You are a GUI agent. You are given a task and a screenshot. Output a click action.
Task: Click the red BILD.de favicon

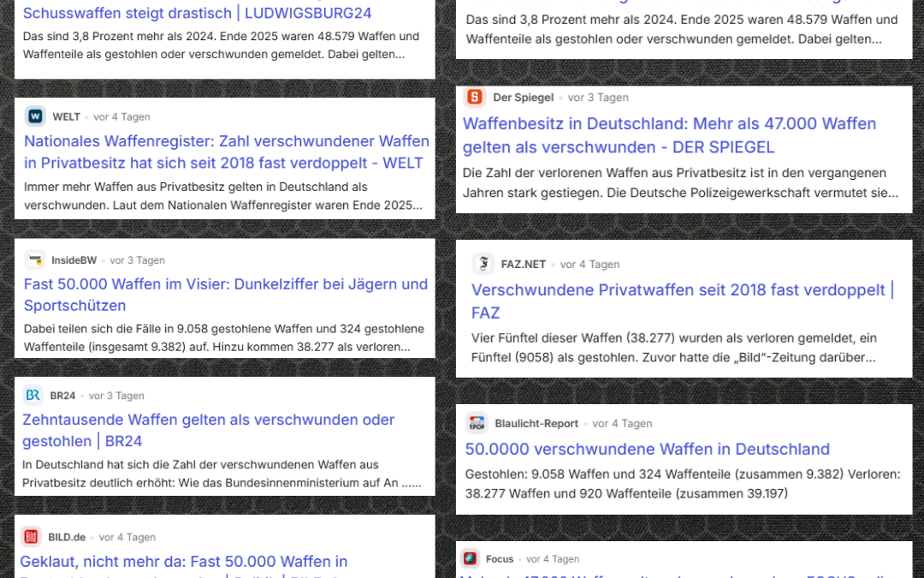pyautogui.click(x=32, y=537)
